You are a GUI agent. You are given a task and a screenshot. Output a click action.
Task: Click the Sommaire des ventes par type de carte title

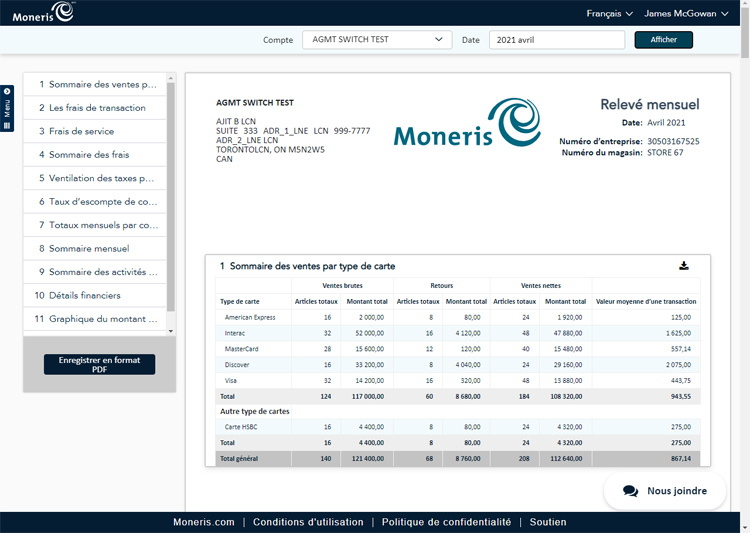[312, 266]
